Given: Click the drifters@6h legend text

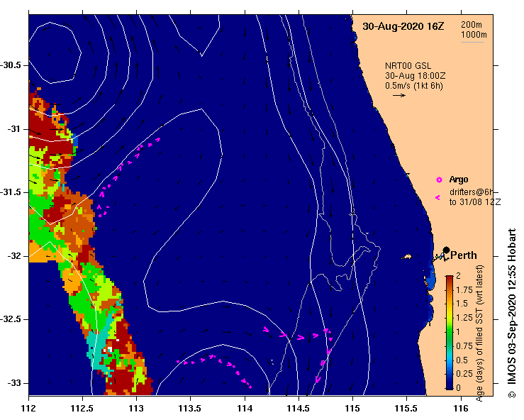Looking at the screenshot, I should pos(472,192).
